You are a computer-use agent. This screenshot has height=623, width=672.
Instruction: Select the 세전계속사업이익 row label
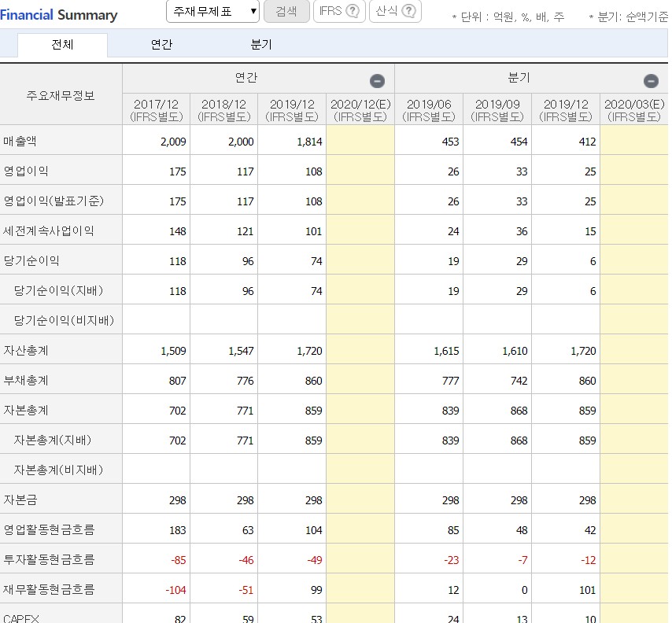click(x=49, y=231)
